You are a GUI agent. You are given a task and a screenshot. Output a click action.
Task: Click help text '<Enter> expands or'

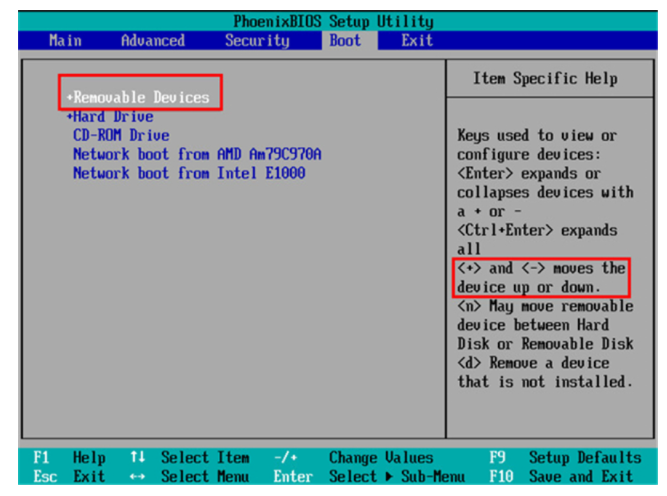(529, 174)
